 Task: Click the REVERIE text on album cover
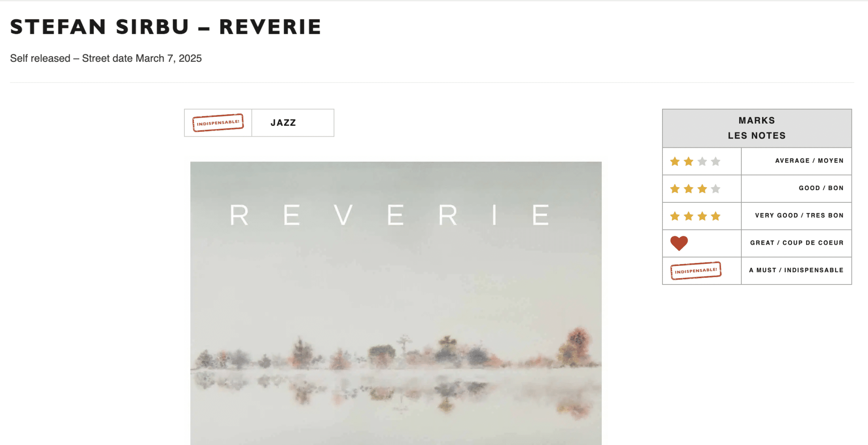tap(389, 215)
